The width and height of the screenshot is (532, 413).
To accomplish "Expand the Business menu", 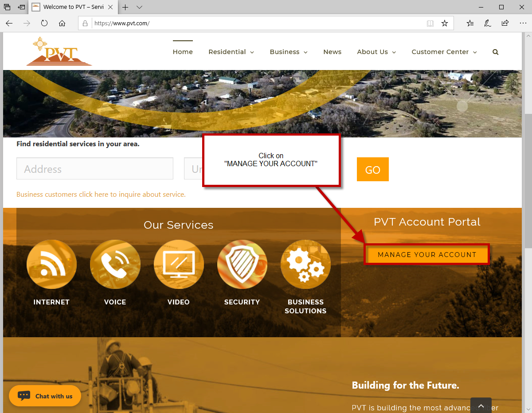I will click(289, 52).
